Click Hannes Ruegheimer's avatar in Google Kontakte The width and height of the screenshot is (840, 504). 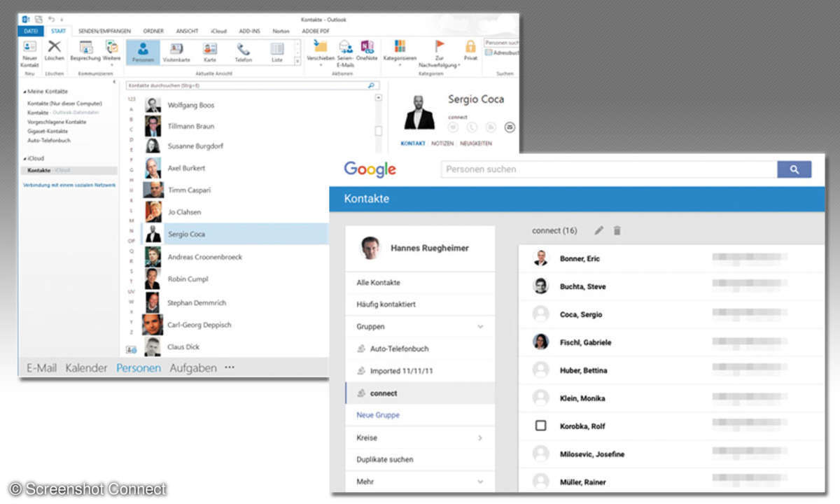[x=370, y=248]
